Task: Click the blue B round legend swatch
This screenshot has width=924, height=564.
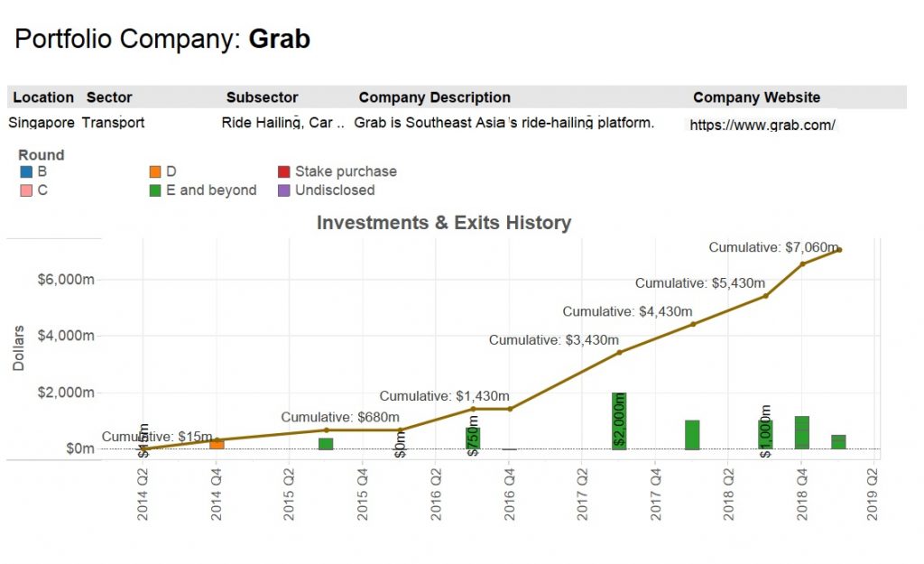Action: click(x=26, y=171)
